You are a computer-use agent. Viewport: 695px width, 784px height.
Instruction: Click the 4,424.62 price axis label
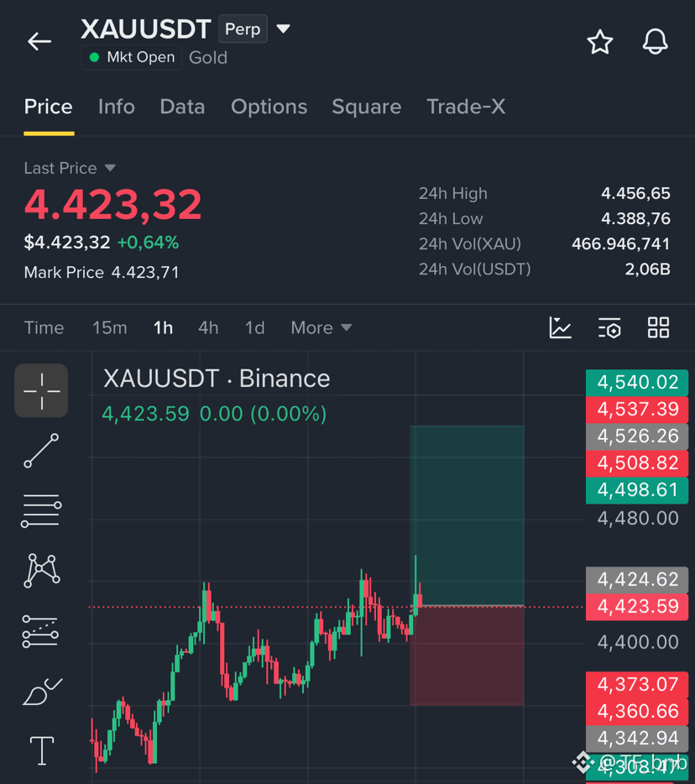coord(637,580)
